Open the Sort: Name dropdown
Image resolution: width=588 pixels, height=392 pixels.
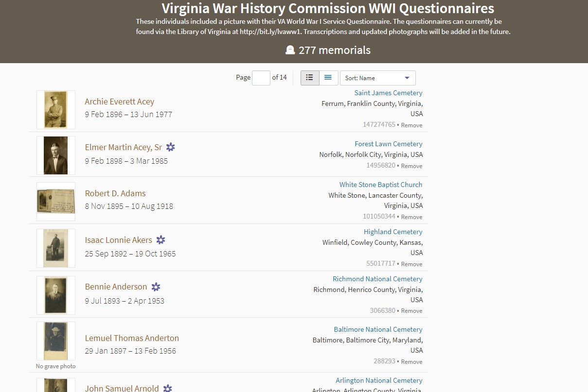[377, 78]
